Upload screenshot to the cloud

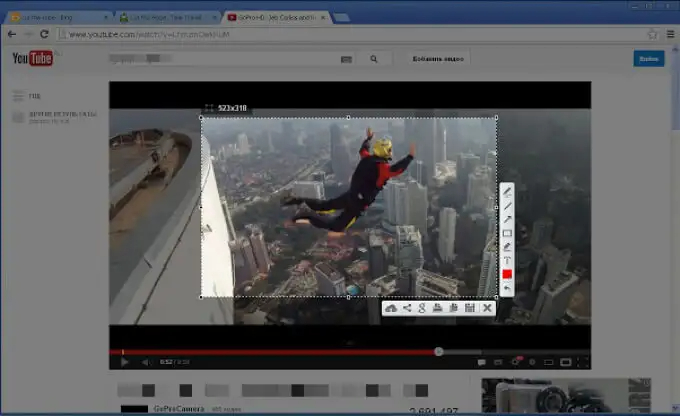(391, 308)
